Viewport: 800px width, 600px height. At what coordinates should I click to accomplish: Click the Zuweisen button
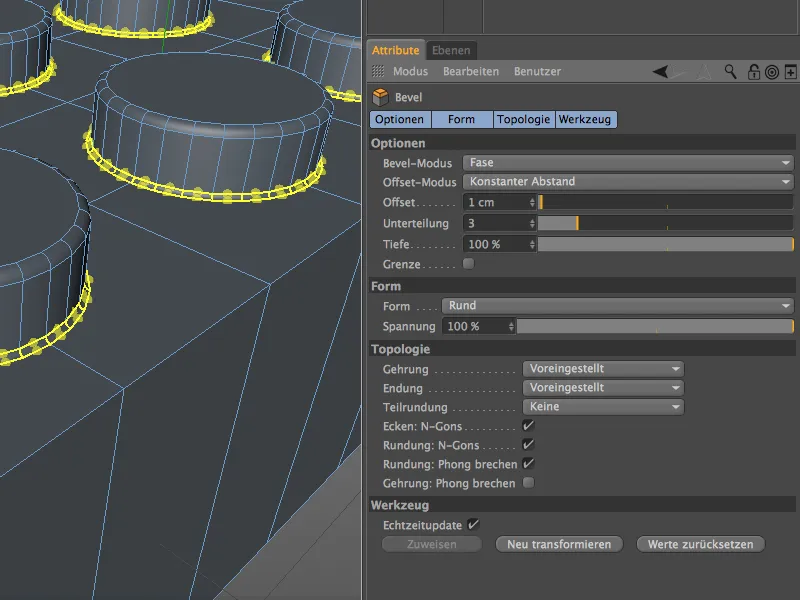coord(432,544)
